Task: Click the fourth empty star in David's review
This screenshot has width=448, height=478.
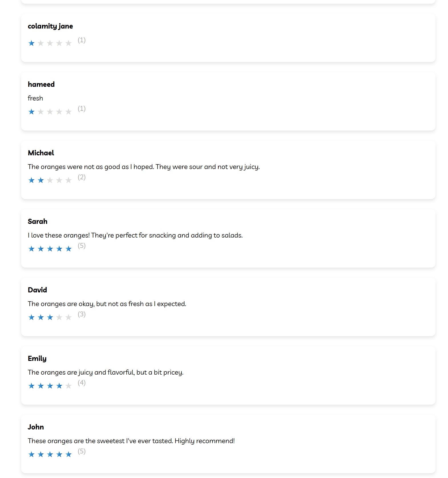Action: (59, 317)
